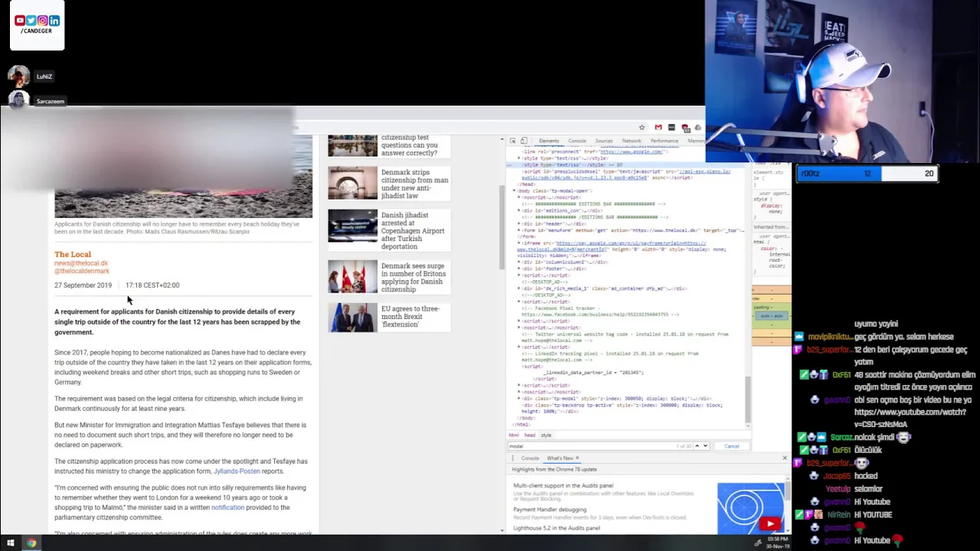The height and width of the screenshot is (551, 980).
Task: Go to next search match arrow
Action: pyautogui.click(x=705, y=446)
